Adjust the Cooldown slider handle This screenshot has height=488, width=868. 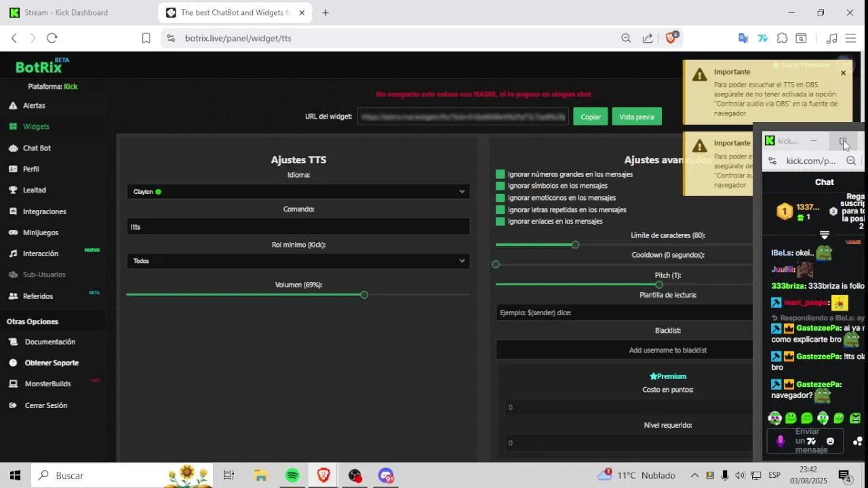coord(496,264)
